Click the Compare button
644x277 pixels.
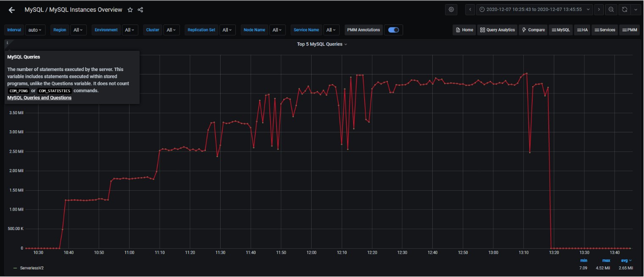(x=533, y=30)
